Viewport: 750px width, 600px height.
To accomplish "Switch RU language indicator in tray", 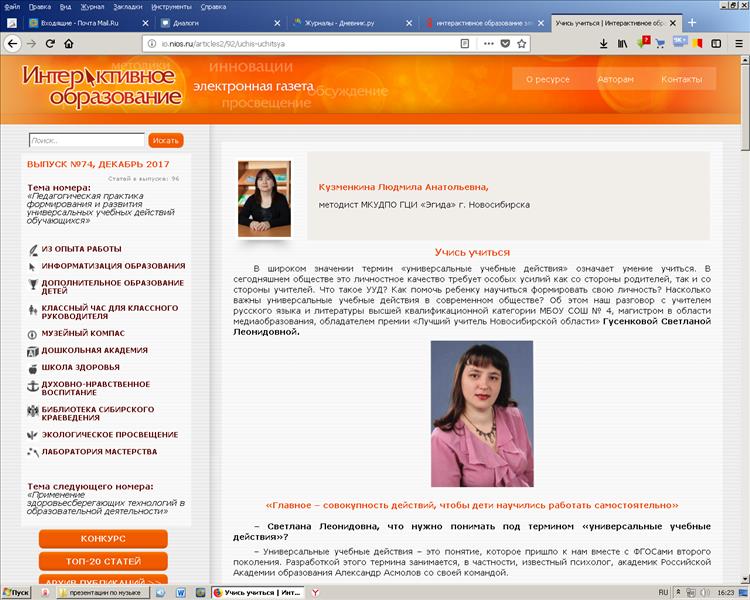I will coord(662,592).
